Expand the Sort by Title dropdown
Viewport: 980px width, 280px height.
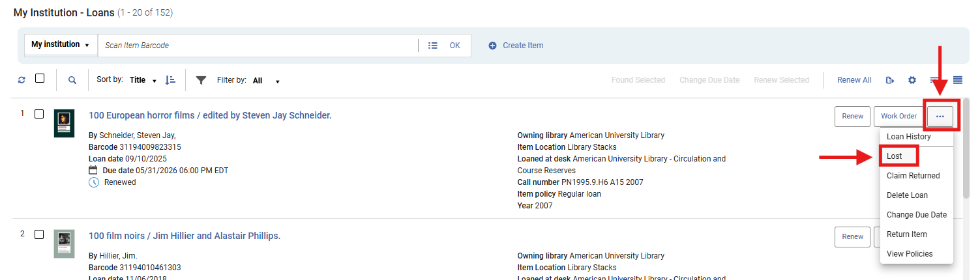(143, 80)
